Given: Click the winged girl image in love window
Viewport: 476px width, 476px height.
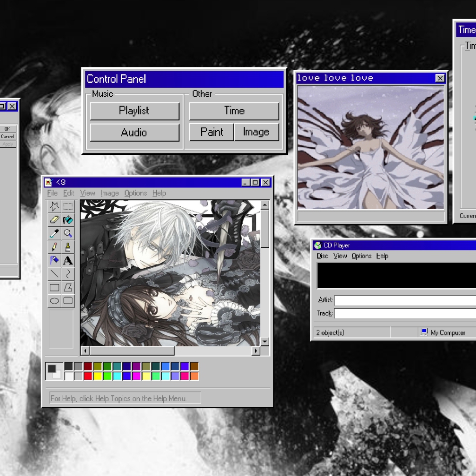Looking at the screenshot, I should tap(370, 147).
